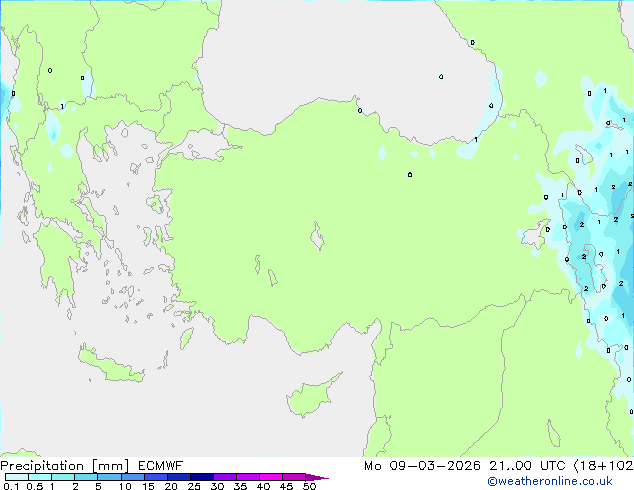Click the '35' legend scale label

pos(240,486)
